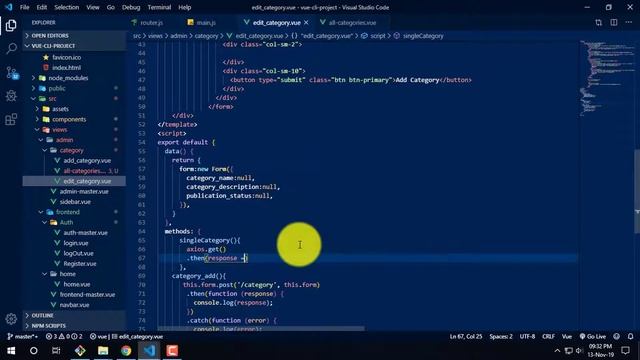Viewport: 640px width, 360px height.
Task: Open the Selection menu
Action: pos(67,7)
